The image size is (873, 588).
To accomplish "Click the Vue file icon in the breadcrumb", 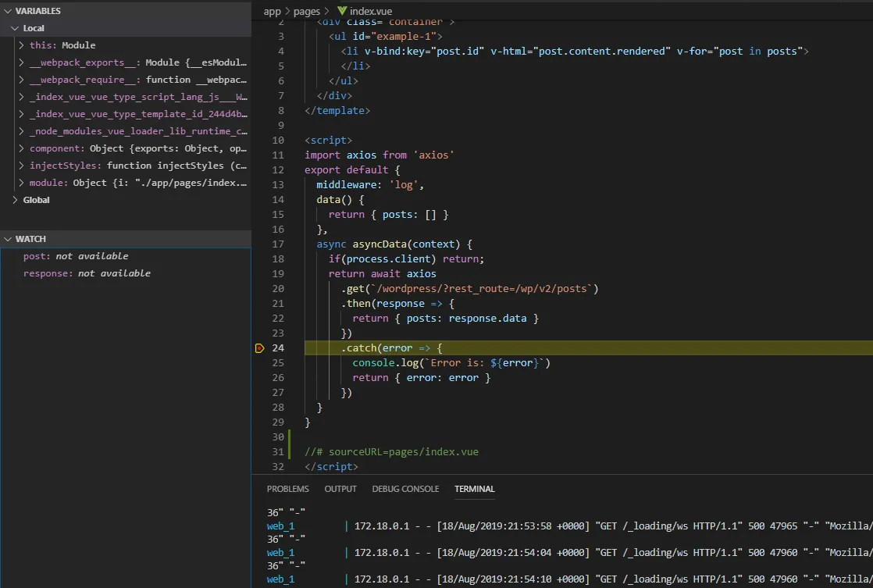I will (342, 11).
